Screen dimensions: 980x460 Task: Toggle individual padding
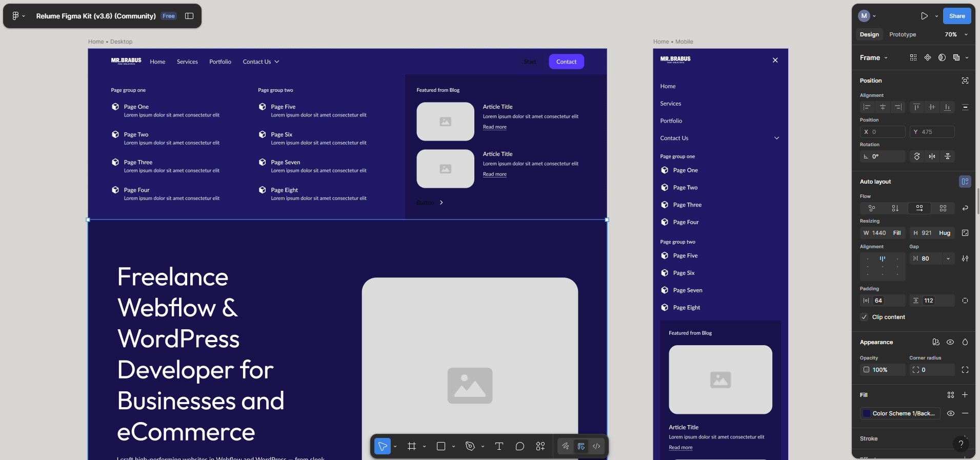pos(965,301)
